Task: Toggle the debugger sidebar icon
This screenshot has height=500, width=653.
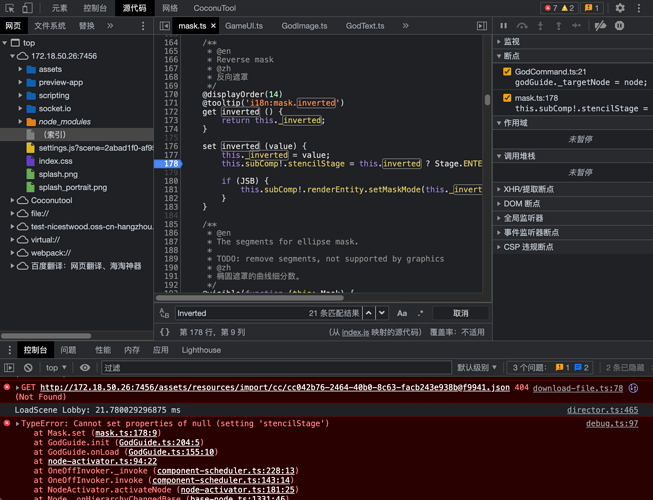Action: coord(482,26)
